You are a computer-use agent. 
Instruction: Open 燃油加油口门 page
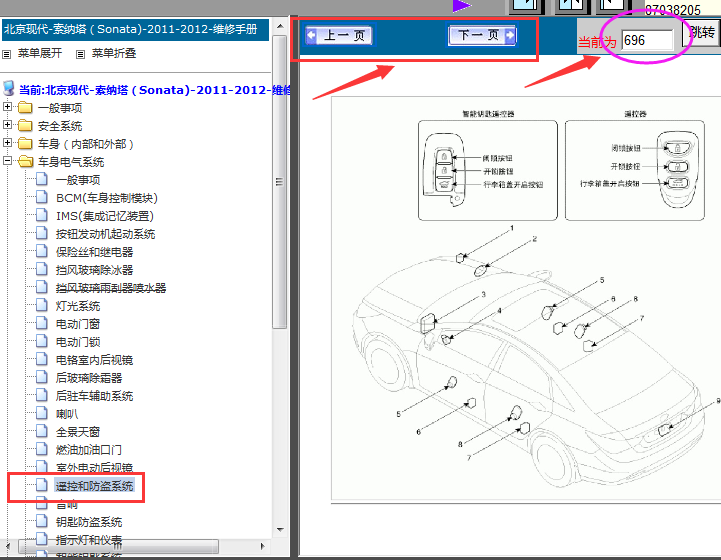pyautogui.click(x=89, y=450)
